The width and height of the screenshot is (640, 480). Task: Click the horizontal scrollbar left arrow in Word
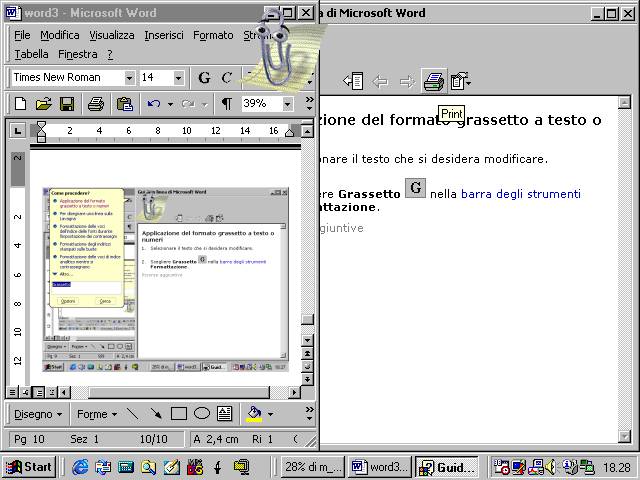64,392
